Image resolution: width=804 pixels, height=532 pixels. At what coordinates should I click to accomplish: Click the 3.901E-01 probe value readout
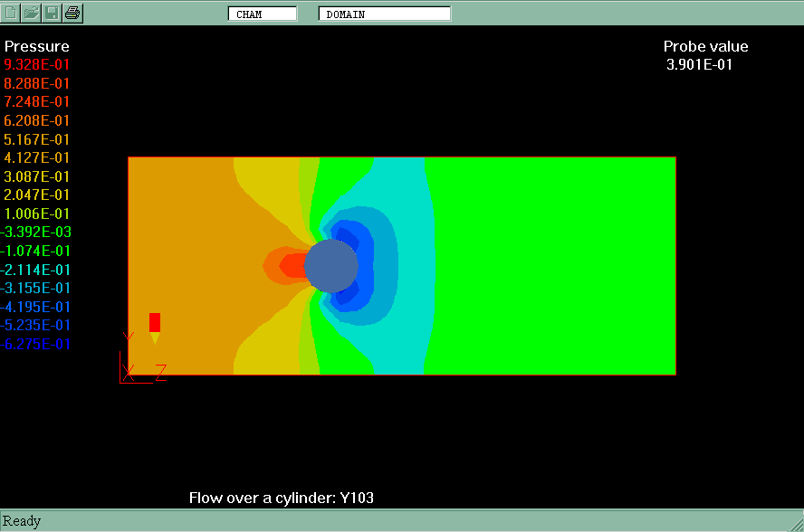point(699,65)
